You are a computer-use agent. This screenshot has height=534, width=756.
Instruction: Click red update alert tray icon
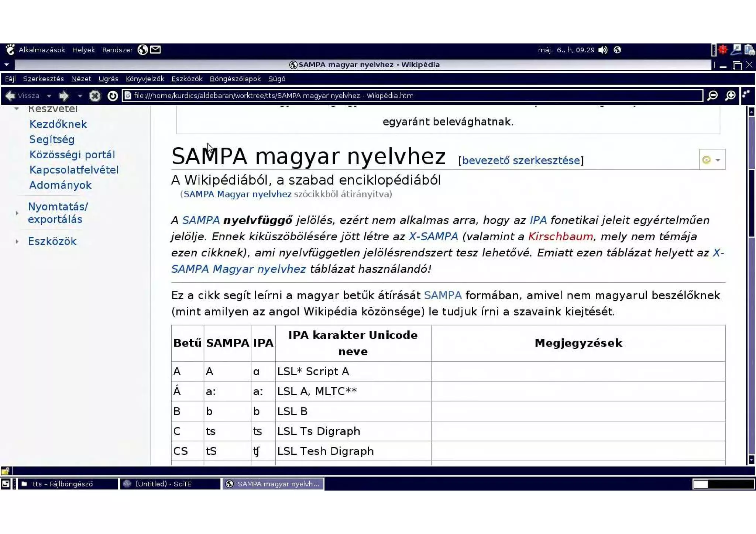point(723,49)
